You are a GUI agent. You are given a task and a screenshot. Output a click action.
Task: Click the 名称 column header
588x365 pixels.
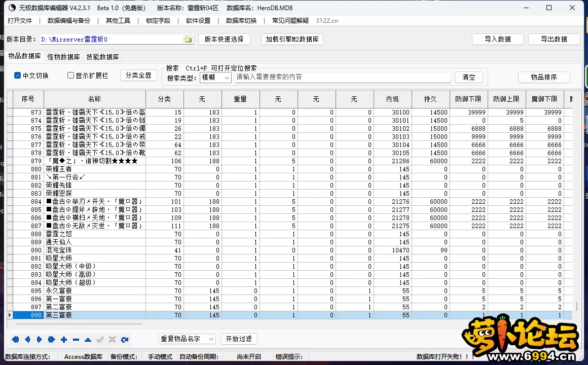coord(94,99)
